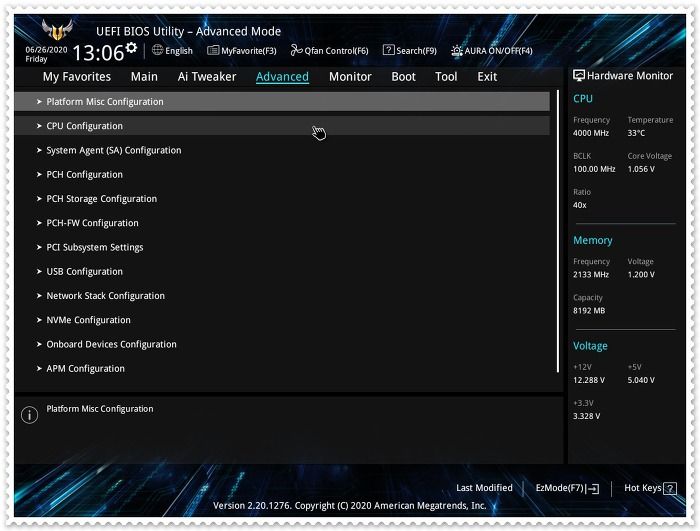Expand arrow beside USB Configuration

(x=39, y=272)
